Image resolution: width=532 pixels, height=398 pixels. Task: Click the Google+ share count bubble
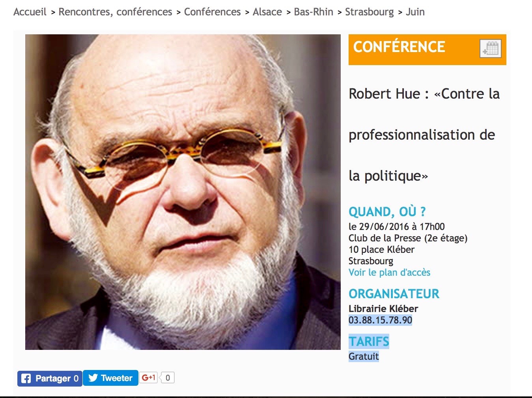168,378
